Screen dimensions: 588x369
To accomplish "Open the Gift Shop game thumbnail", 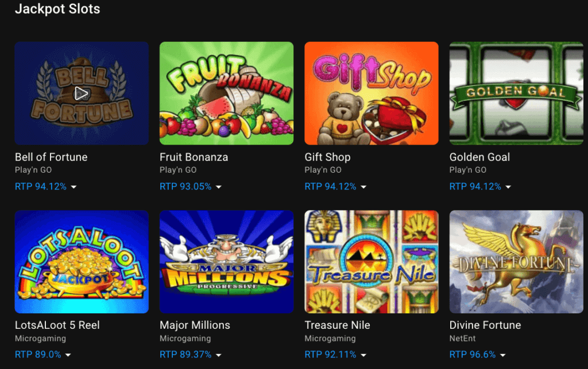I will tap(371, 92).
